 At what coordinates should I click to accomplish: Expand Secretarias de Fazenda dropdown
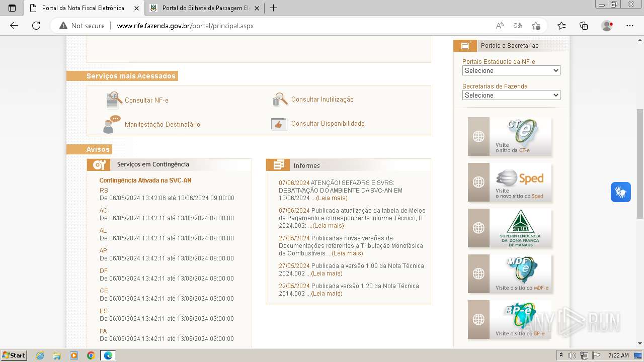511,95
